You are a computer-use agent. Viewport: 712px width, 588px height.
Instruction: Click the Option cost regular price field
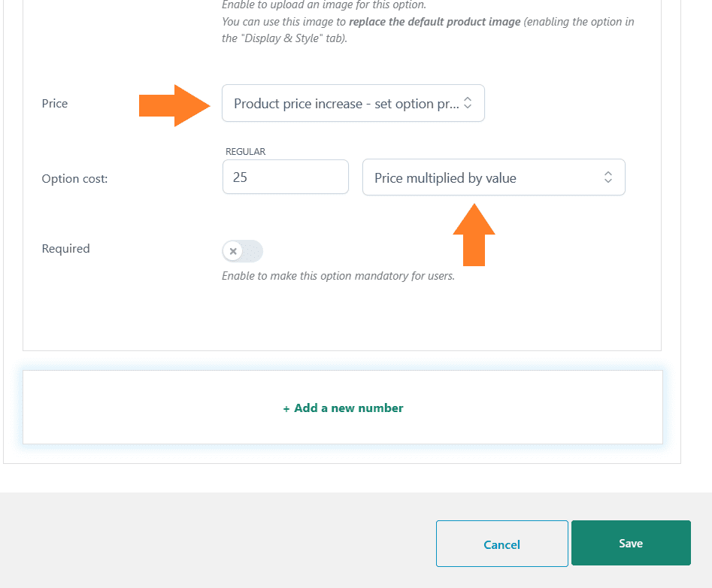click(286, 177)
